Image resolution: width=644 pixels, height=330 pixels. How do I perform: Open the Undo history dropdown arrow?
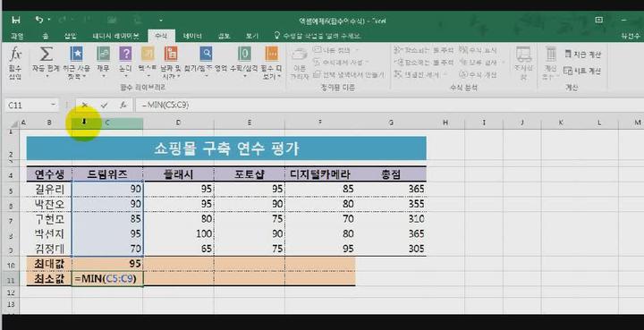(49, 20)
